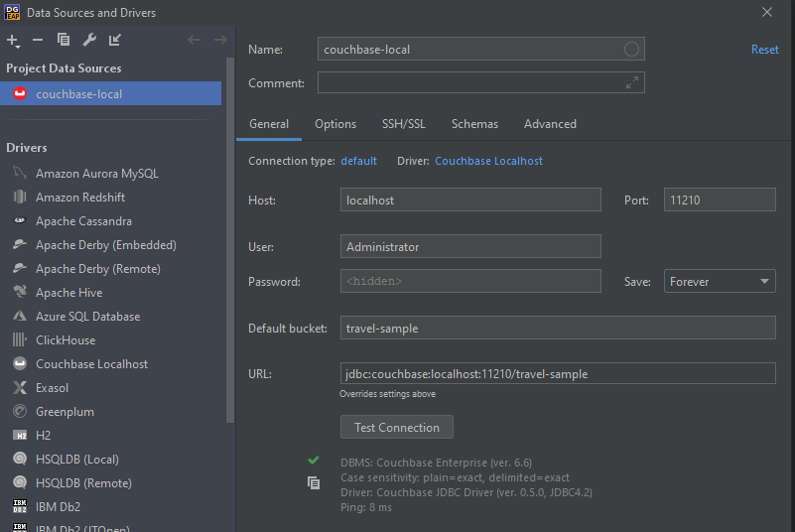Click the circle color icon in Name field

click(631, 50)
